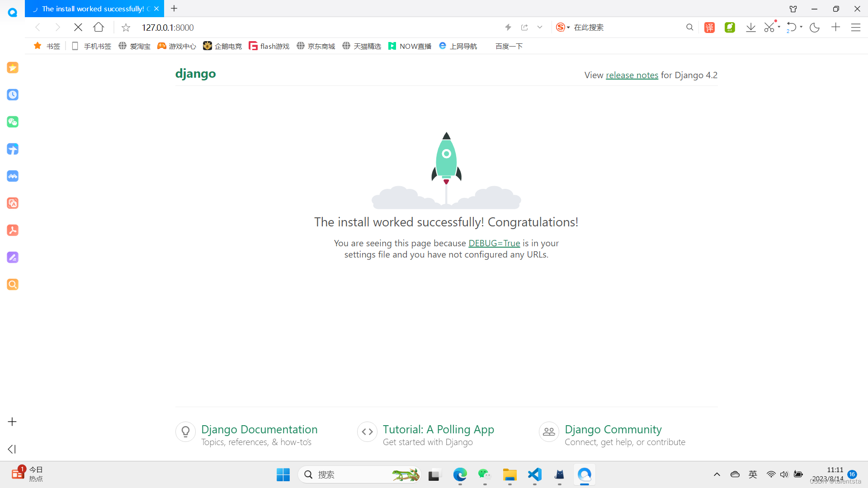
Task: Expand the address bar history dropdown
Action: click(x=540, y=28)
